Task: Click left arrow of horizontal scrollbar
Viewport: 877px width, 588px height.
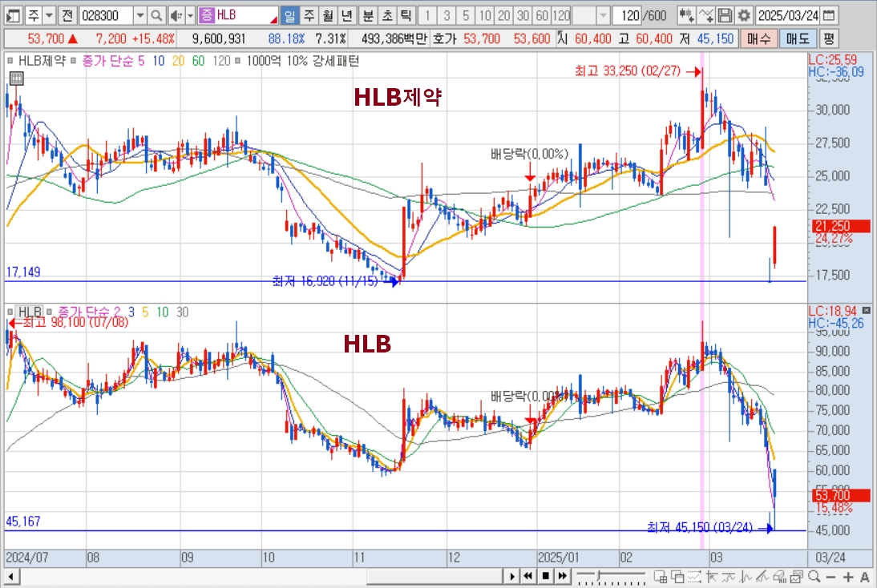Action: click(10, 576)
